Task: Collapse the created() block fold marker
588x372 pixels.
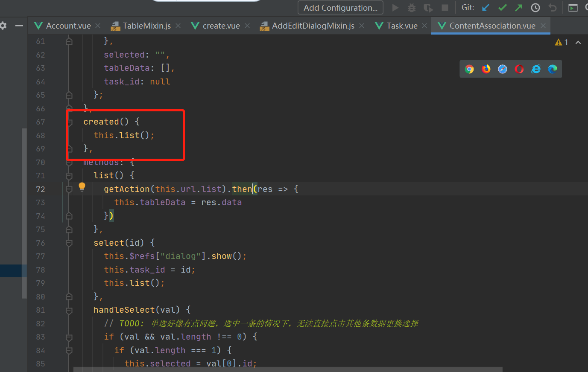Action: (x=69, y=122)
